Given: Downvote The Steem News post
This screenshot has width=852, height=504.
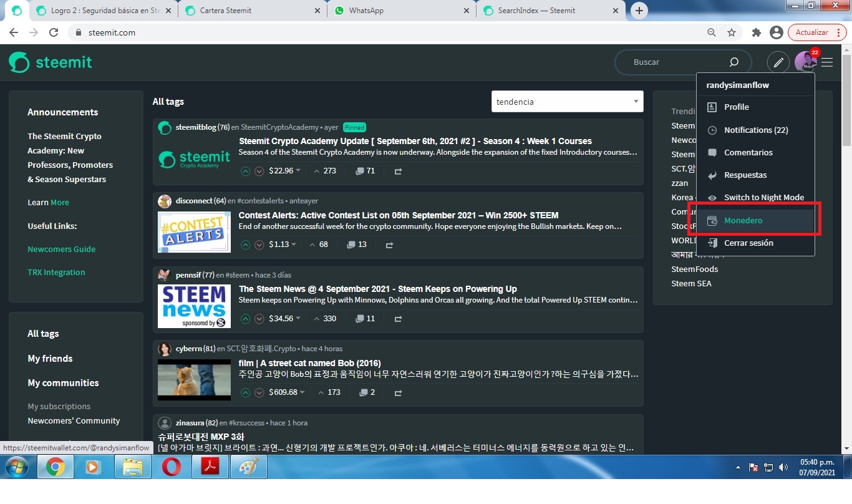Looking at the screenshot, I should (x=259, y=319).
